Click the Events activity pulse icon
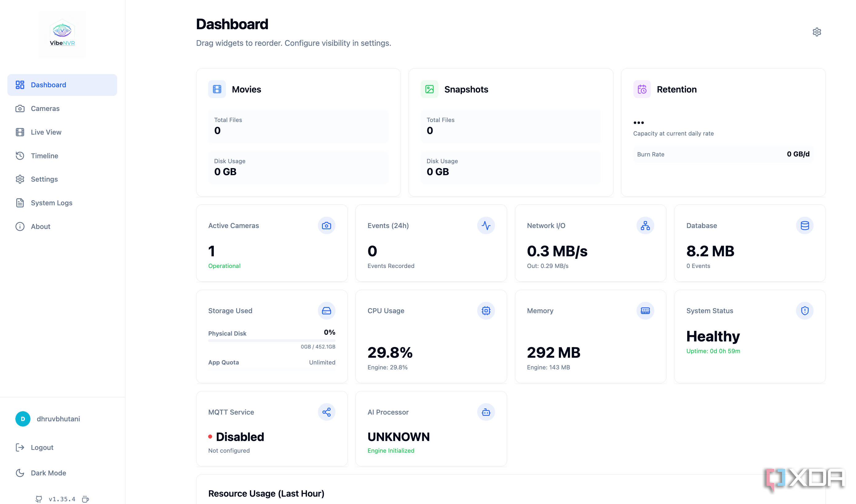This screenshot has height=504, width=856. [x=486, y=226]
